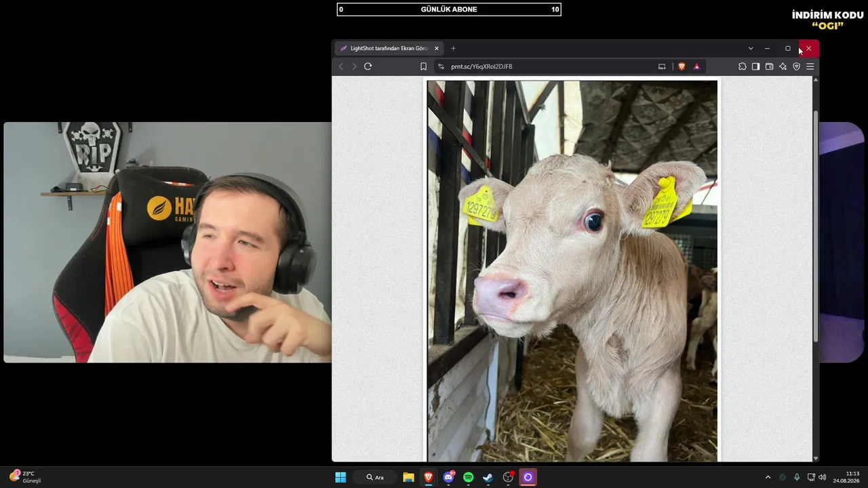Bookmark this page with the bookmark icon
The height and width of the screenshot is (488, 868).
[x=423, y=66]
